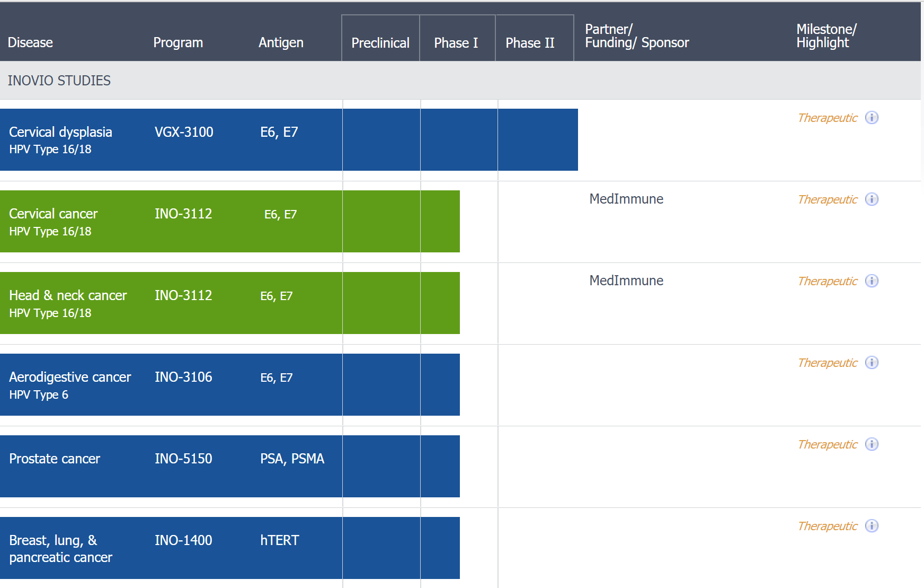Click the PSA, PSMA antigen text
Viewport: 924px width, 588px height.
[x=292, y=459]
